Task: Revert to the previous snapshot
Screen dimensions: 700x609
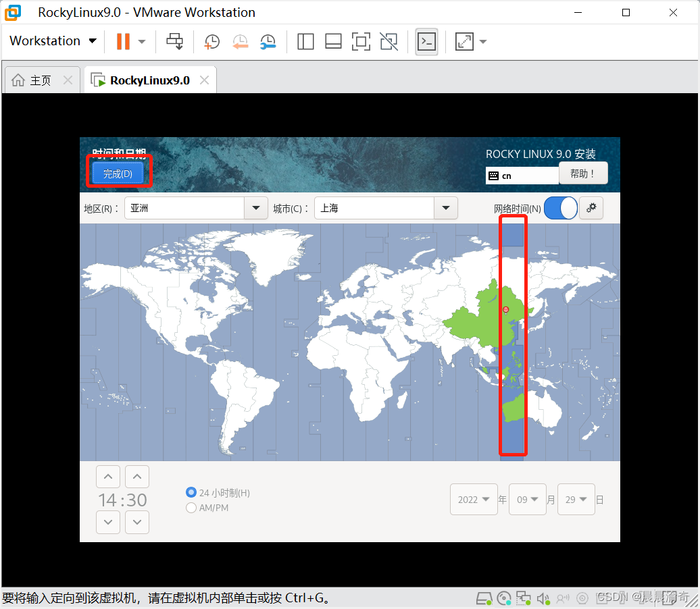Action: (x=240, y=41)
